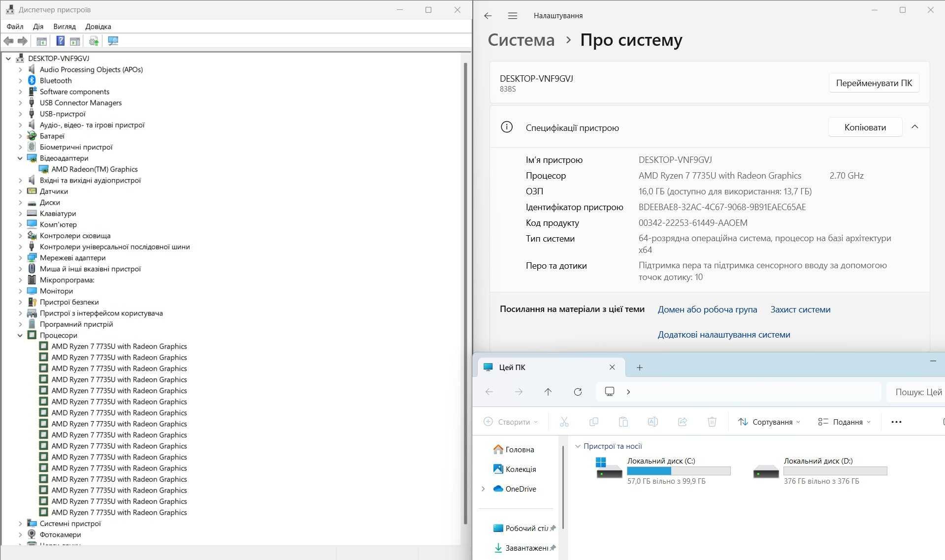Image resolution: width=945 pixels, height=560 pixels.
Task: Select Системні пристрої in device tree
Action: coord(70,523)
